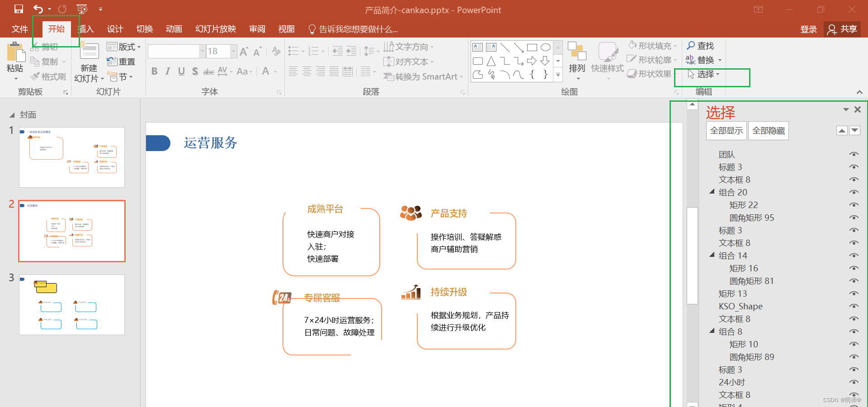The width and height of the screenshot is (868, 407).
Task: Collapse 组合 20 group
Action: (x=712, y=192)
